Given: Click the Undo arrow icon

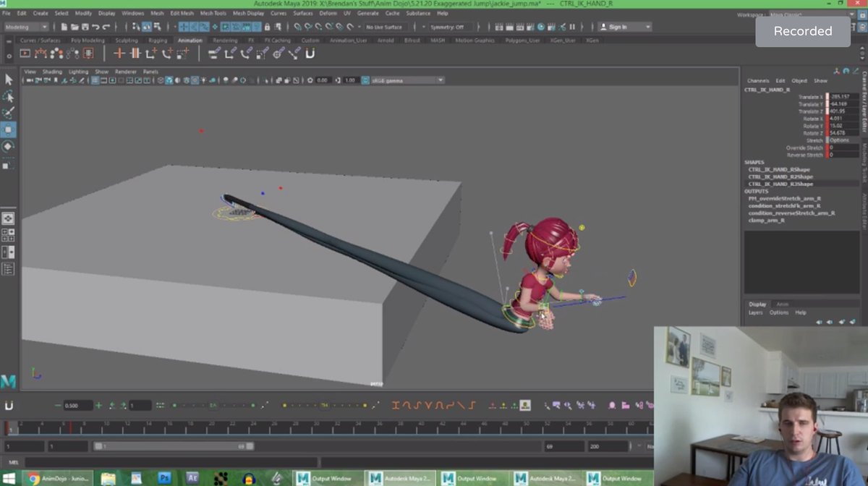Looking at the screenshot, I should [x=95, y=27].
